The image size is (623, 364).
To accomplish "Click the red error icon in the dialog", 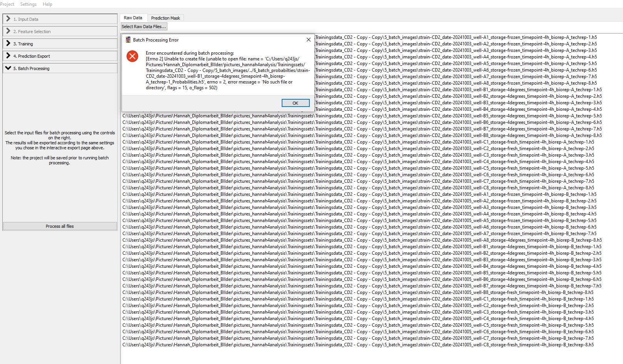I will pyautogui.click(x=132, y=56).
